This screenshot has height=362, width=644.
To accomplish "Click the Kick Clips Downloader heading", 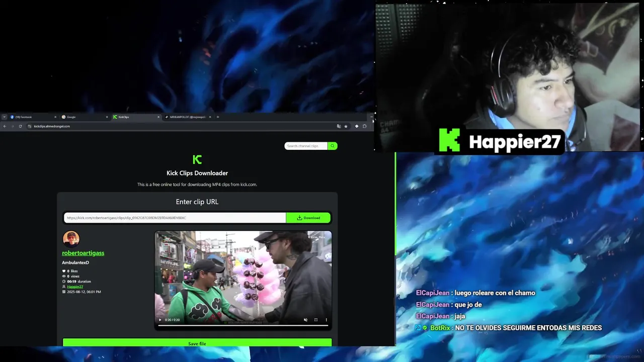I will (x=197, y=173).
